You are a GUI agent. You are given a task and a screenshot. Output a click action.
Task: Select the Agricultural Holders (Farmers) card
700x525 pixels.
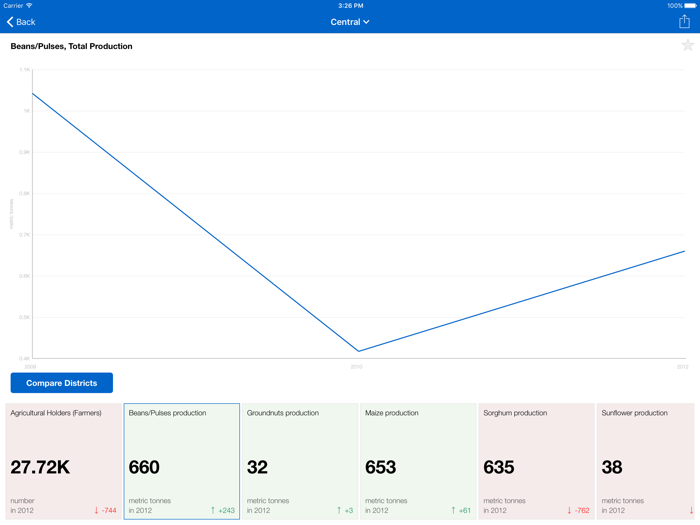click(x=63, y=461)
